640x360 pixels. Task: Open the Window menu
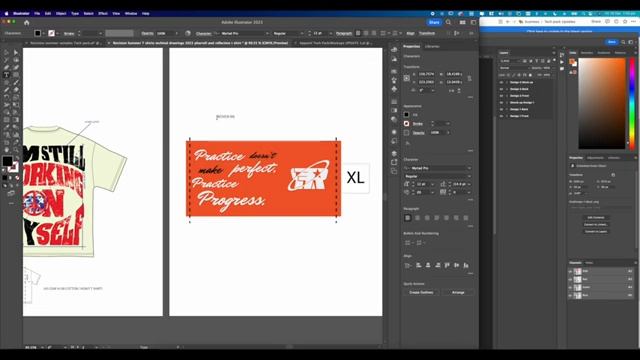tap(131, 13)
